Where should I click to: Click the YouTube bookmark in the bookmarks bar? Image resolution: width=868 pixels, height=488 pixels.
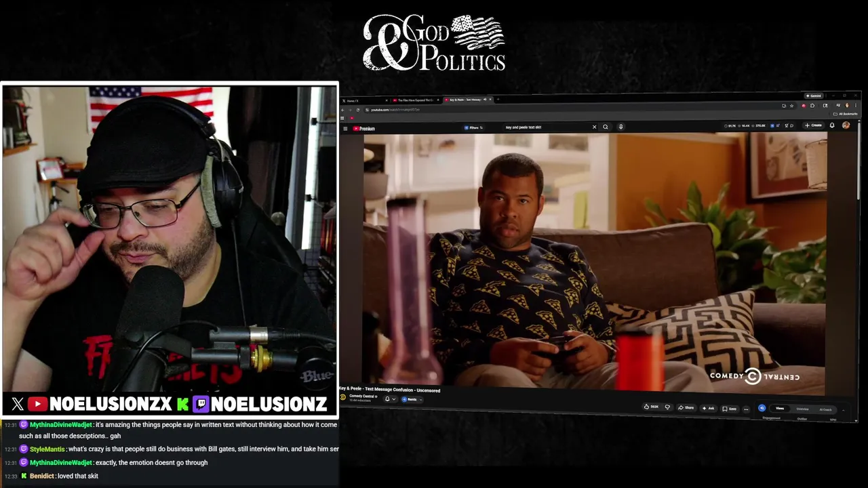(352, 118)
